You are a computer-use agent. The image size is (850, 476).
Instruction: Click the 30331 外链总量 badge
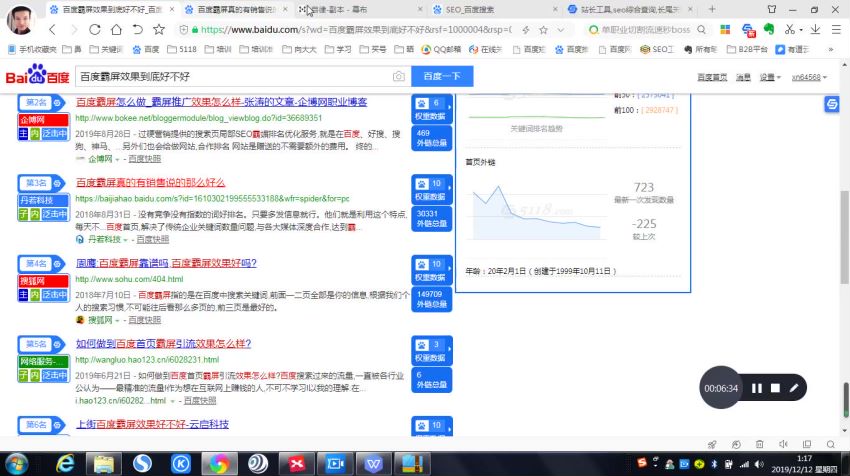point(432,218)
